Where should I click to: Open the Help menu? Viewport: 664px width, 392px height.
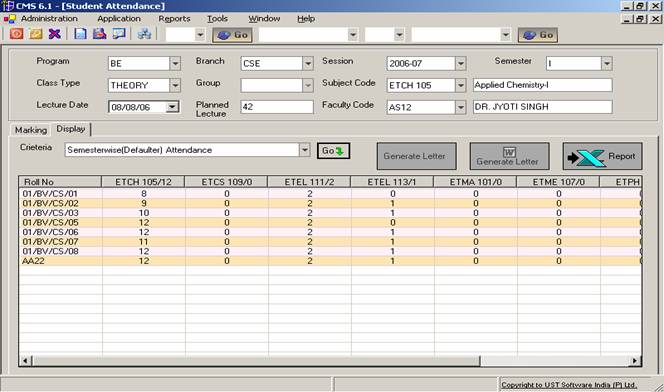point(306,19)
